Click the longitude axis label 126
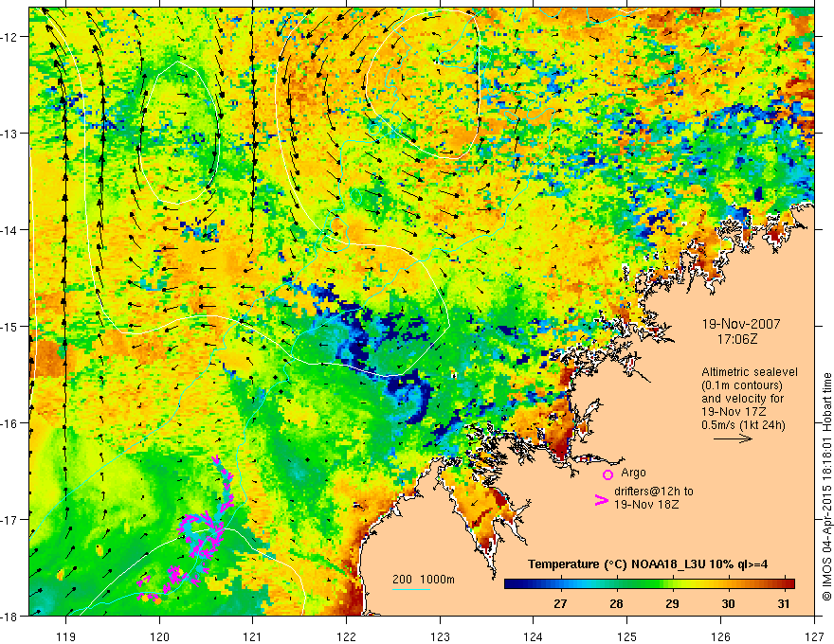Screen dimensions: 834x644 (720, 637)
